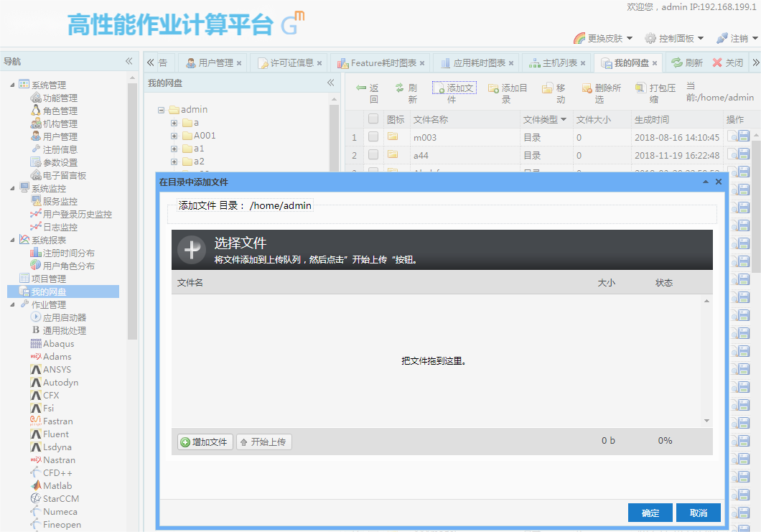Click the 用户角色分布 pie icon

tap(36, 265)
